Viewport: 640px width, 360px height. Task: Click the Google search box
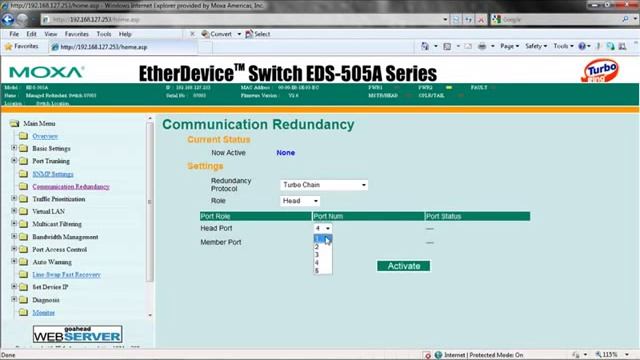point(559,19)
